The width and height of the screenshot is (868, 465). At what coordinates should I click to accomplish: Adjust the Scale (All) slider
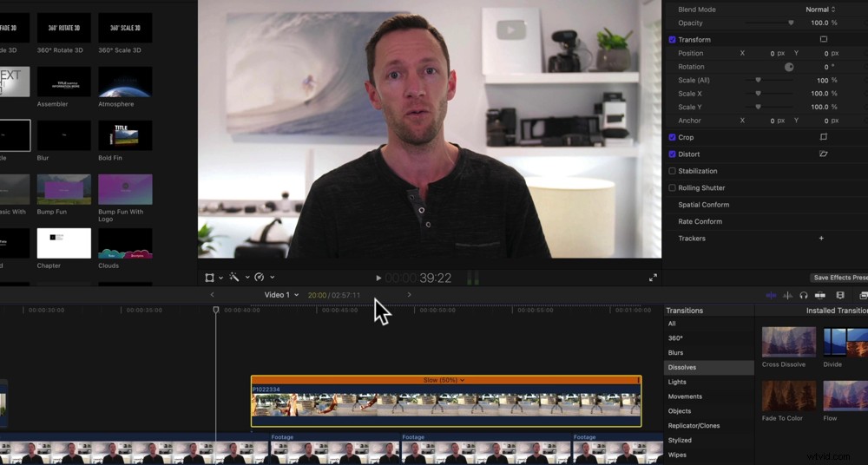(769, 81)
